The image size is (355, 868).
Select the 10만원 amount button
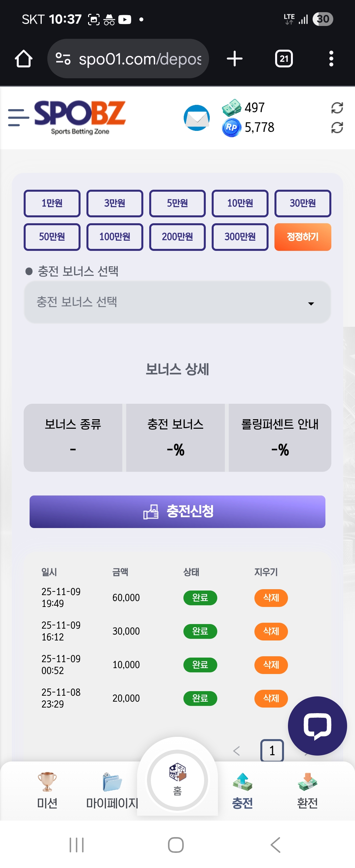pyautogui.click(x=240, y=203)
